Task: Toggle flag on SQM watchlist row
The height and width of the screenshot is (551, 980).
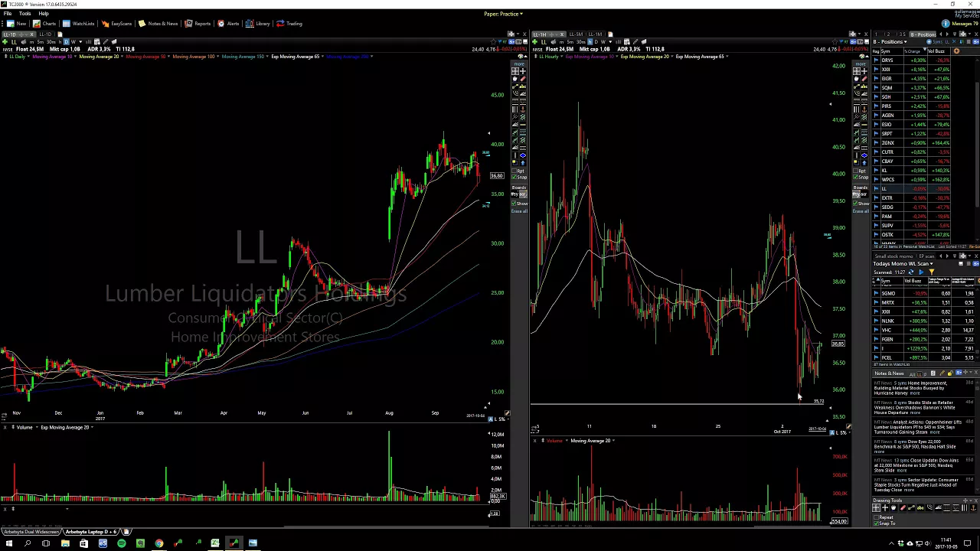Action: tap(876, 87)
